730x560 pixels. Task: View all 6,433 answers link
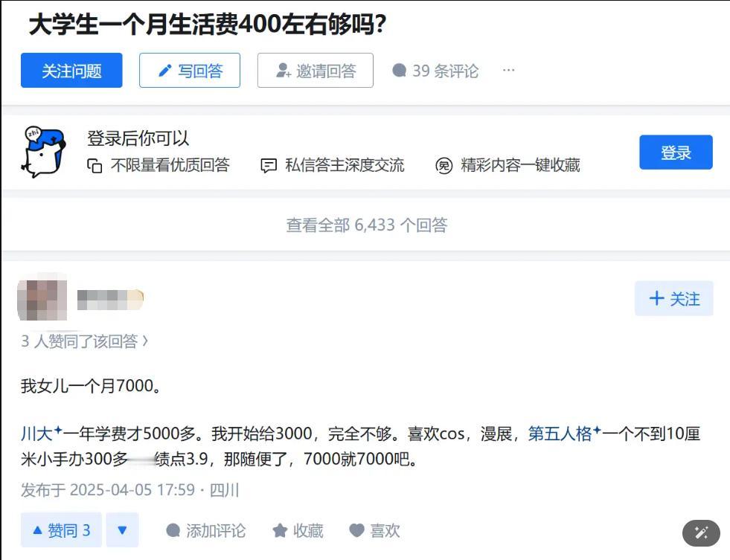point(367,225)
